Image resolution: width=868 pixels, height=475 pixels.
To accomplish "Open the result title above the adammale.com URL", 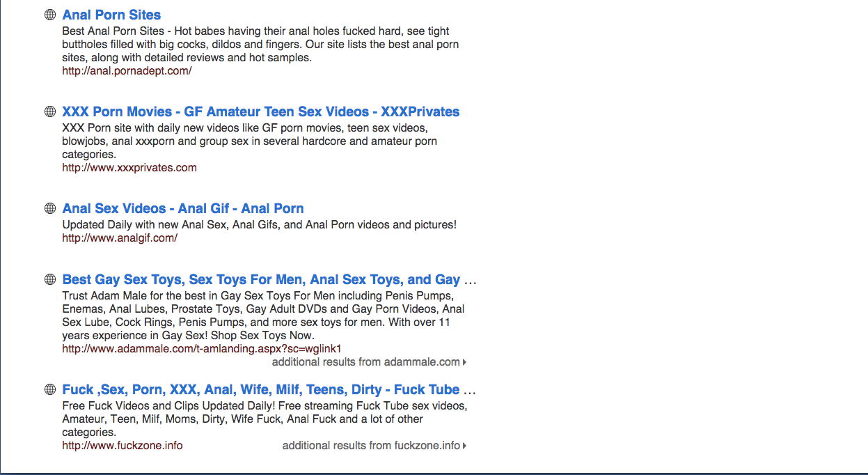I will pos(269,279).
